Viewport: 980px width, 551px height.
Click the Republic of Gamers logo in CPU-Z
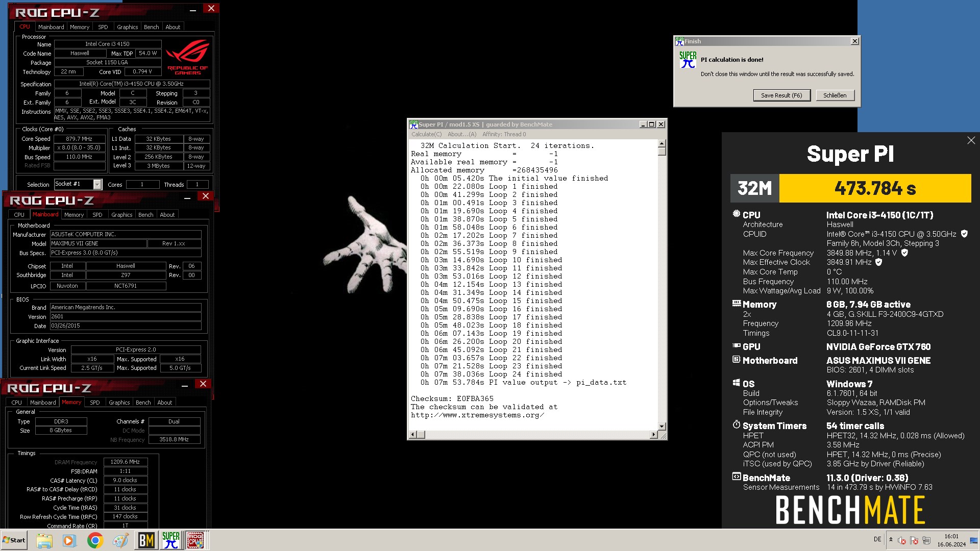coord(187,57)
